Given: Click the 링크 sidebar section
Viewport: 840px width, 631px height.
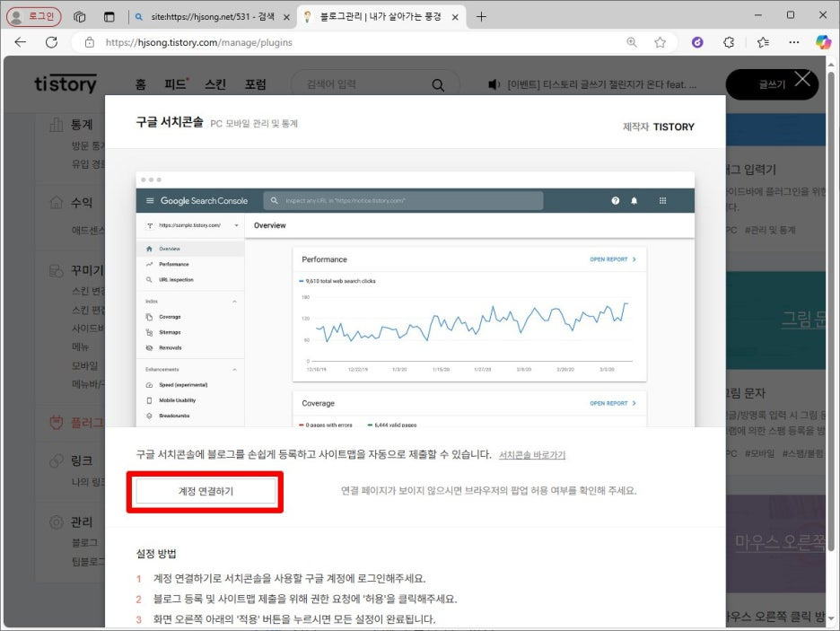Looking at the screenshot, I should click(82, 460).
